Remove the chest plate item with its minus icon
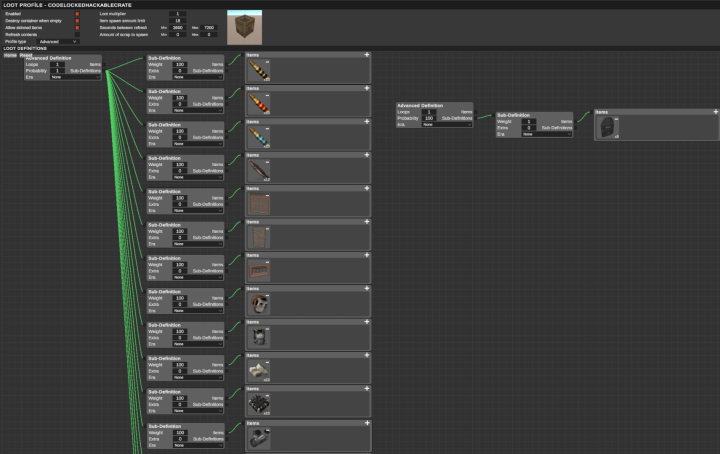 (267, 329)
